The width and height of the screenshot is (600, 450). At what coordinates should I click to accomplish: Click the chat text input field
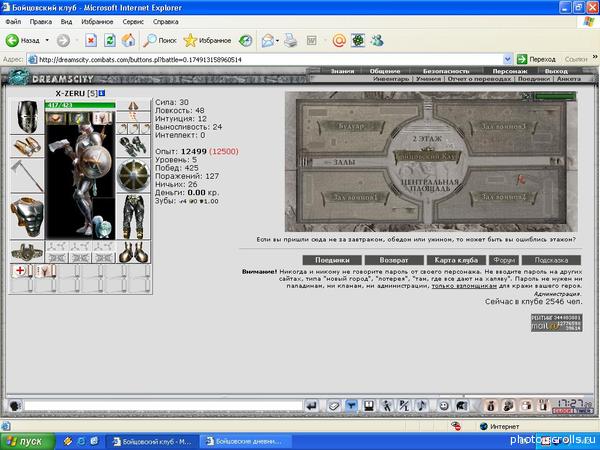click(x=163, y=406)
